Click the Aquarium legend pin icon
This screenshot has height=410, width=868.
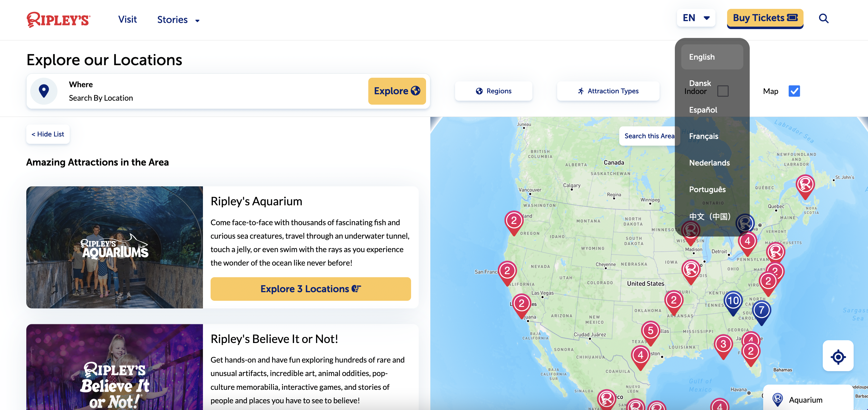click(777, 400)
